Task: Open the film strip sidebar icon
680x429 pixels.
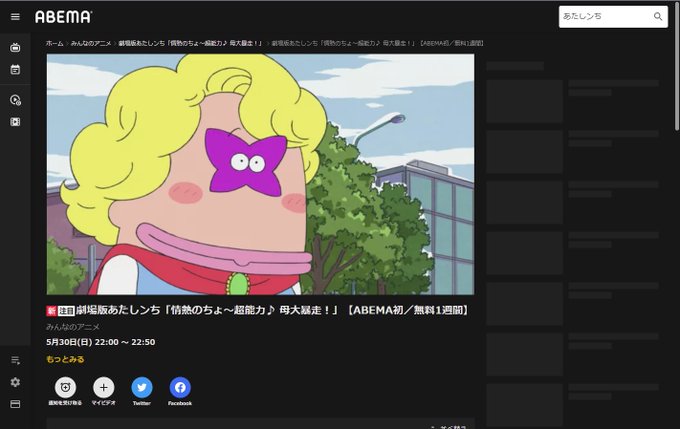Action: coord(15,122)
